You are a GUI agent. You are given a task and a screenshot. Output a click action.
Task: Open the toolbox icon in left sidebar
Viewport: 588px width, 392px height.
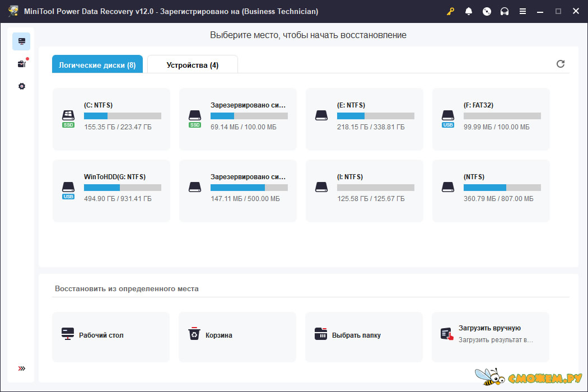[x=22, y=64]
